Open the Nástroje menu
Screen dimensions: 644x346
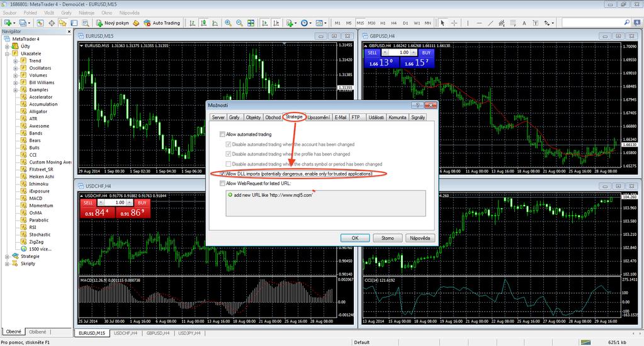tap(86, 13)
